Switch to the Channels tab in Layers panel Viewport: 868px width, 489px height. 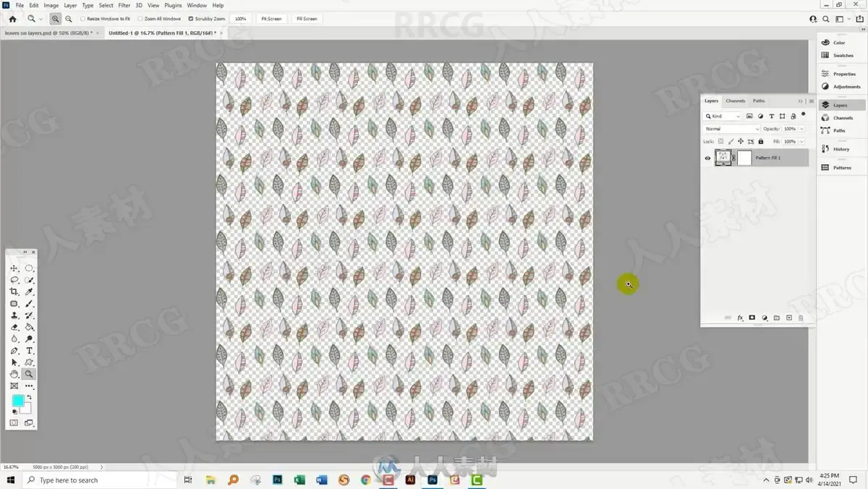click(x=736, y=101)
